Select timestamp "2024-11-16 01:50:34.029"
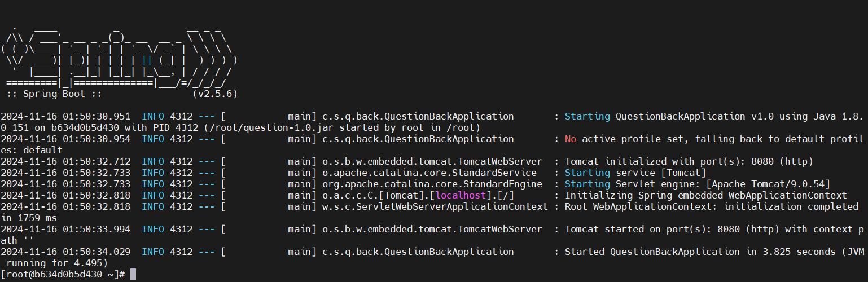Screen dimensions: 868x282 65,252
